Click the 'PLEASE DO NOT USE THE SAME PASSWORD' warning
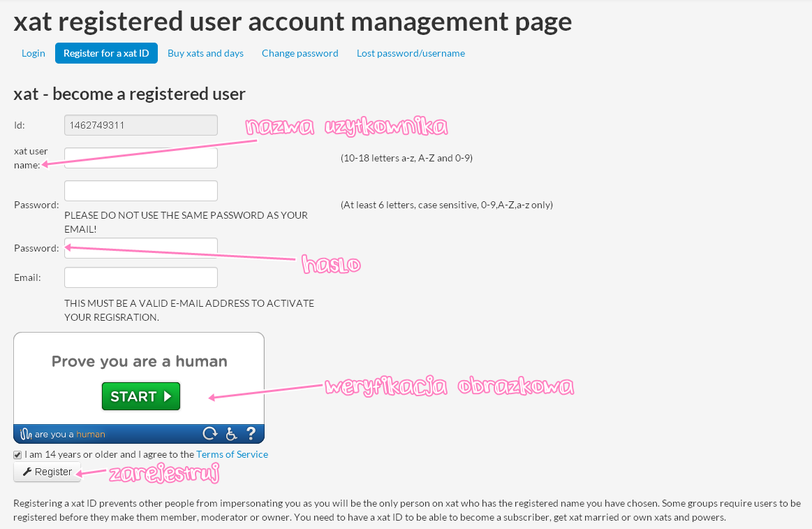Viewport: 812px width, 529px height. 186,222
